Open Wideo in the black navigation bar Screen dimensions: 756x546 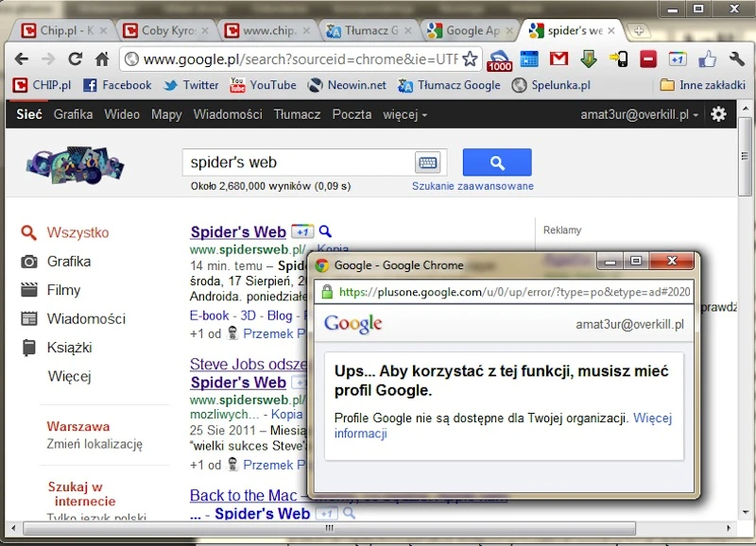122,114
